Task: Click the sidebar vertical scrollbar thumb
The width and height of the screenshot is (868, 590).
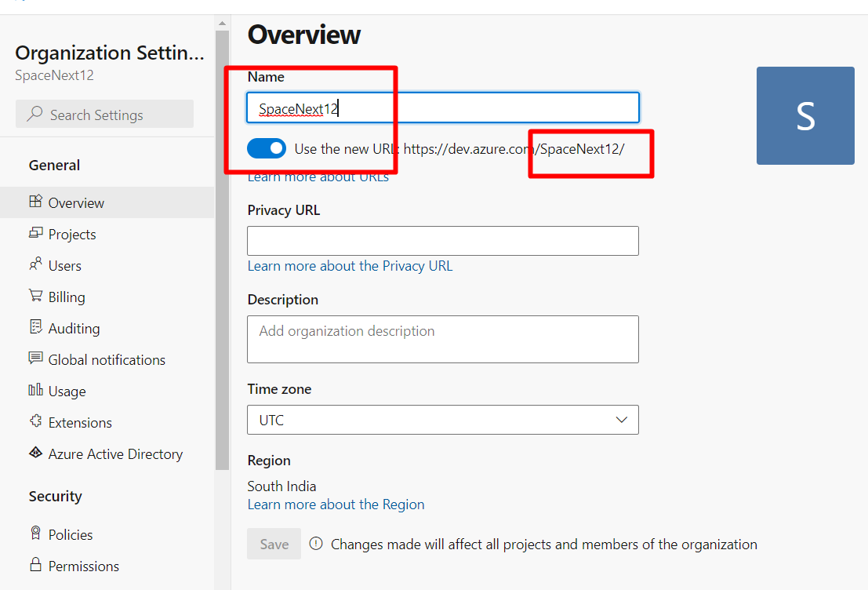Action: coord(222,249)
